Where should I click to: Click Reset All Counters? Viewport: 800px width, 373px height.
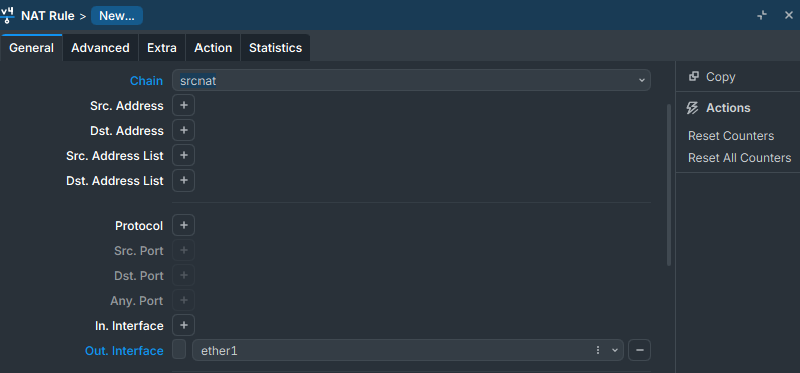pyautogui.click(x=739, y=158)
